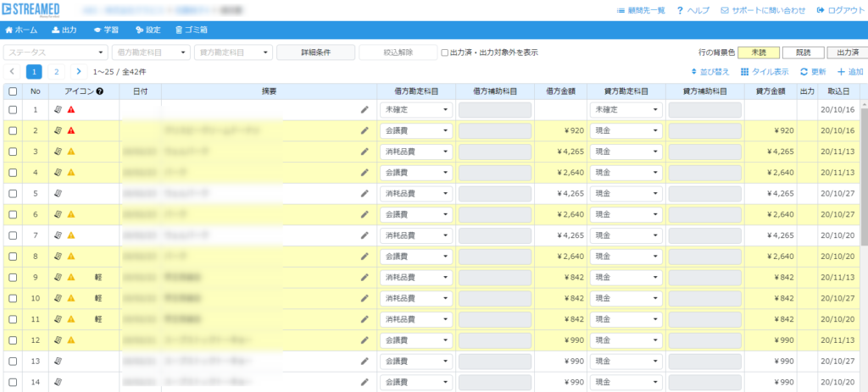Click the 詳細条件 button
The height and width of the screenshot is (392, 868).
pyautogui.click(x=315, y=52)
